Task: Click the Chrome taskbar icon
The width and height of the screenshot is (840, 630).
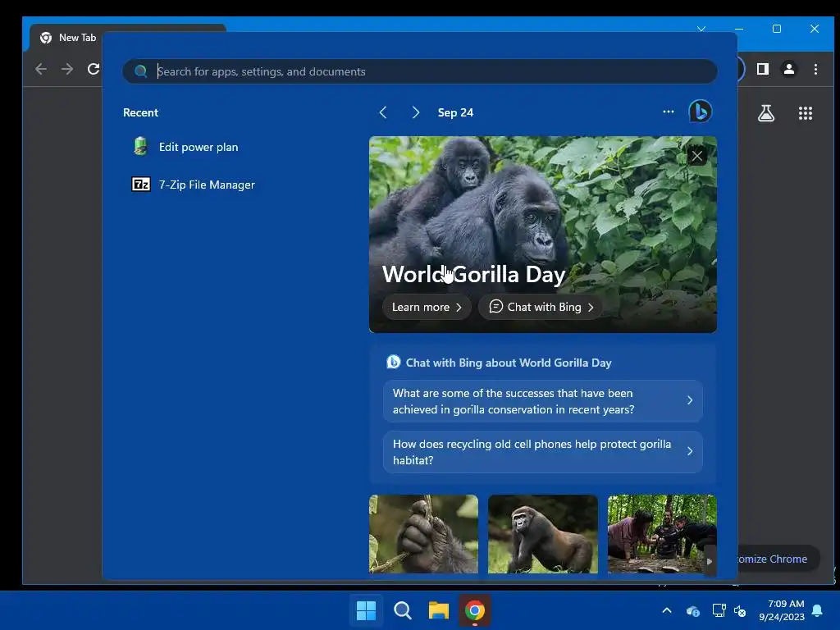Action: [475, 610]
